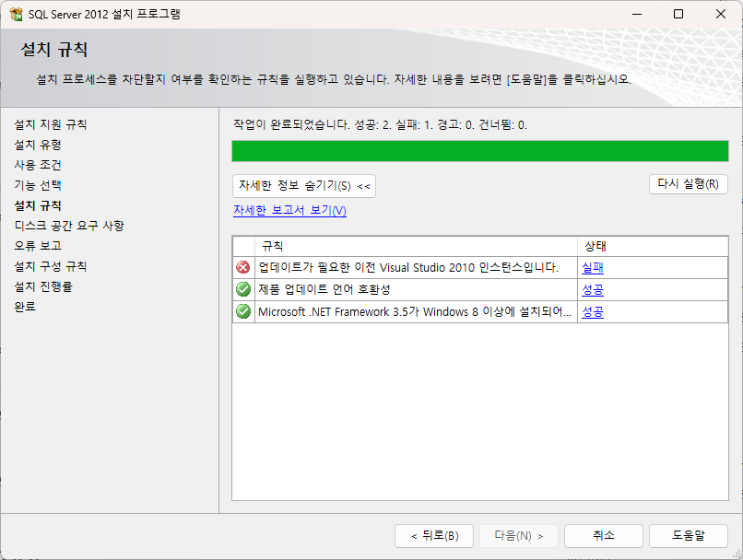Open the 실패 status link

point(593,267)
